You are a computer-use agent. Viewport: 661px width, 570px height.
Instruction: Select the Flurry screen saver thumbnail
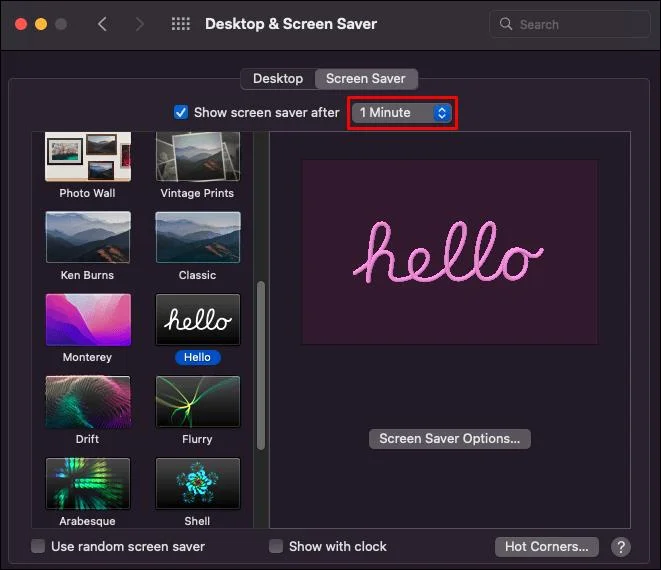[198, 402]
